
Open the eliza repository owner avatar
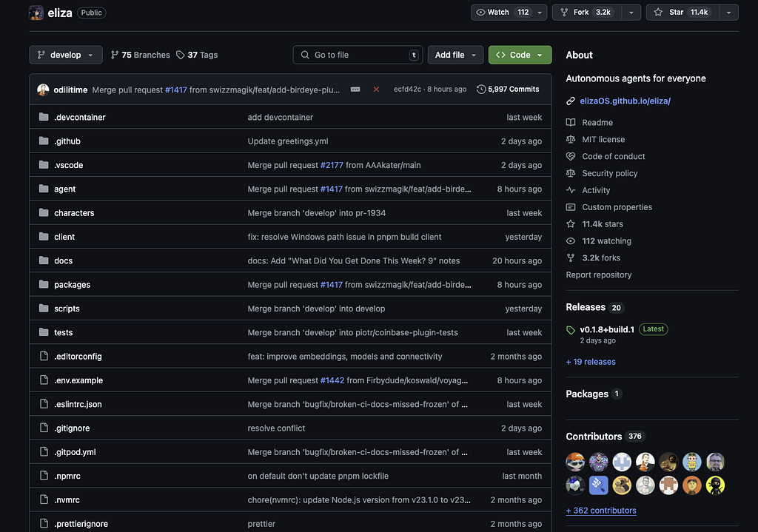(36, 13)
